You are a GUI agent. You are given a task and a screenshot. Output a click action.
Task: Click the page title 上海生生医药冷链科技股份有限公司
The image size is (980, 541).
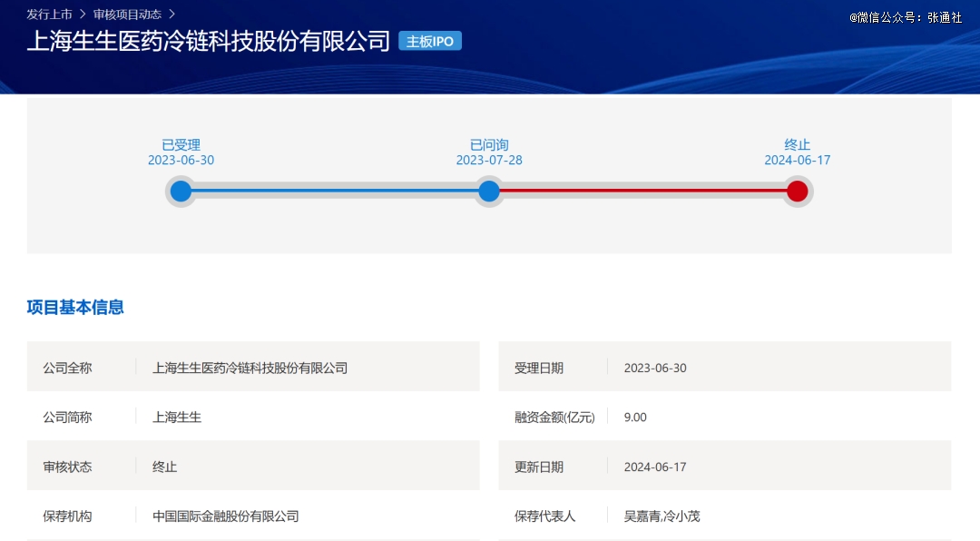(x=209, y=42)
